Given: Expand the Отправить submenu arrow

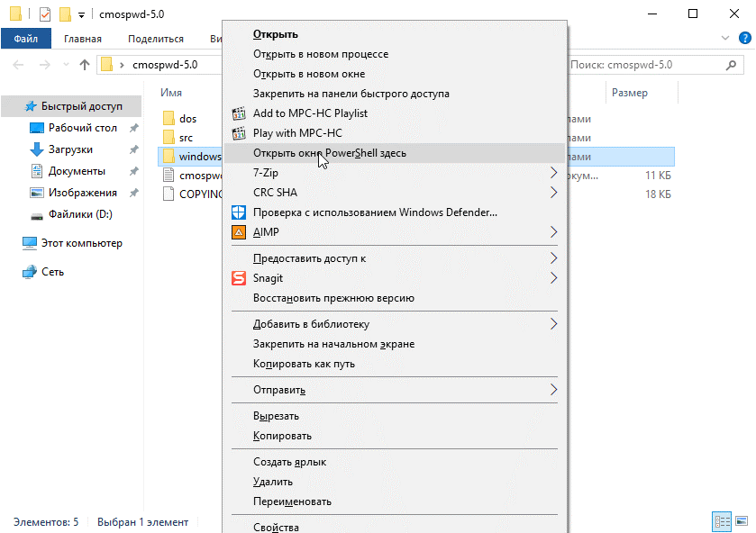Looking at the screenshot, I should (553, 390).
